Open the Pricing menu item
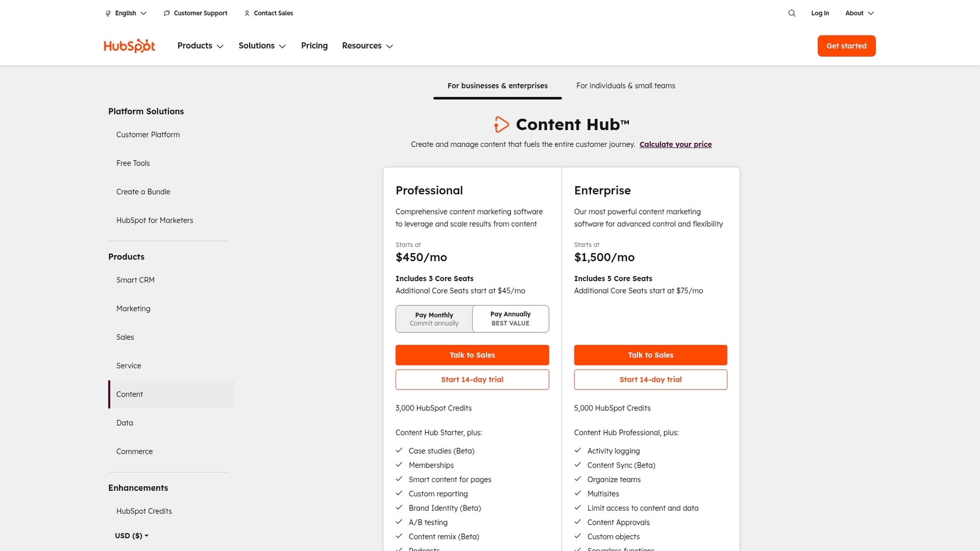 click(x=314, y=45)
